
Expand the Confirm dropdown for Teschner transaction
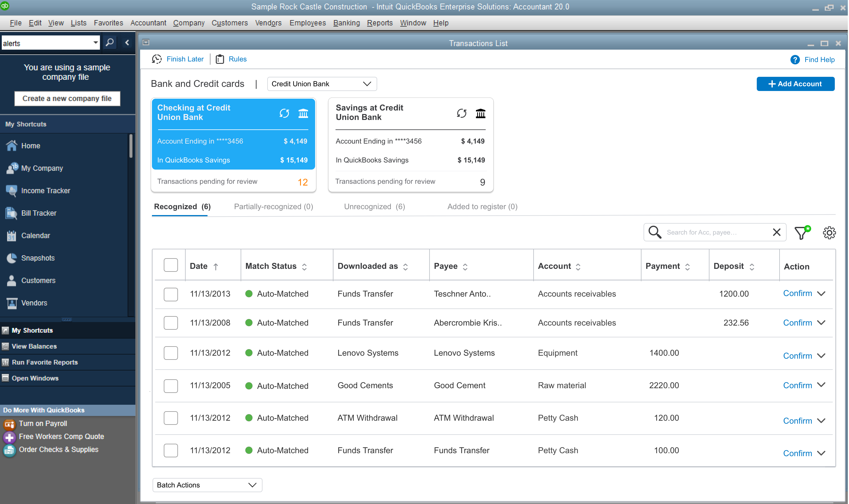click(824, 293)
